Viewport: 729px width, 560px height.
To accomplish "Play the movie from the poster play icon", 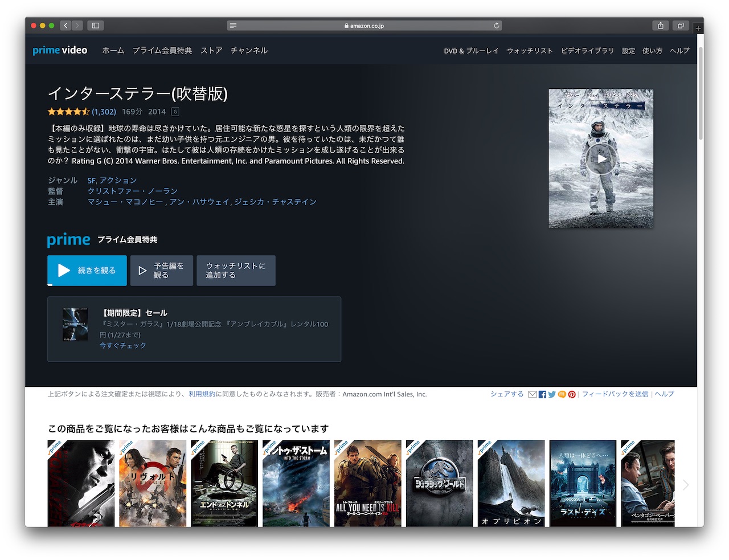I will [x=601, y=159].
